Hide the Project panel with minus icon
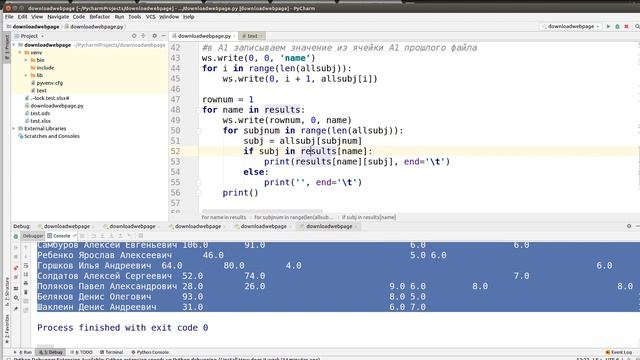The height and width of the screenshot is (360, 640). tap(163, 36)
